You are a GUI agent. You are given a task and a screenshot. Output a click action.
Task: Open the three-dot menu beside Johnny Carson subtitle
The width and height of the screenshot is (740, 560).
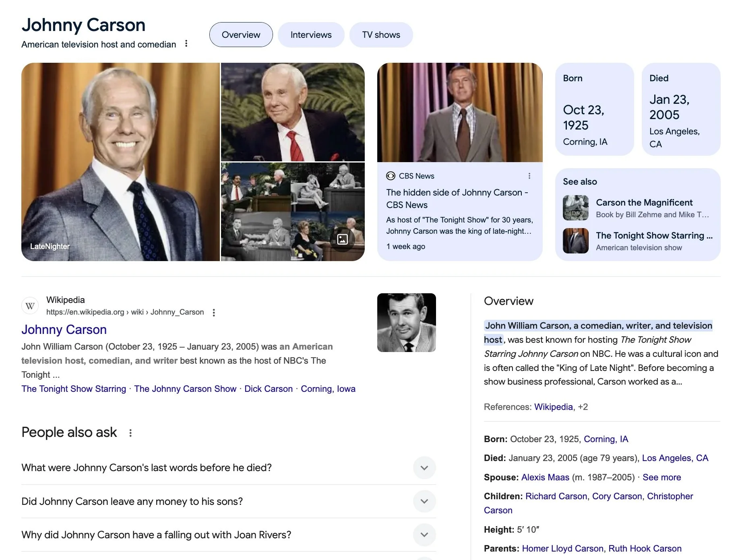point(186,43)
